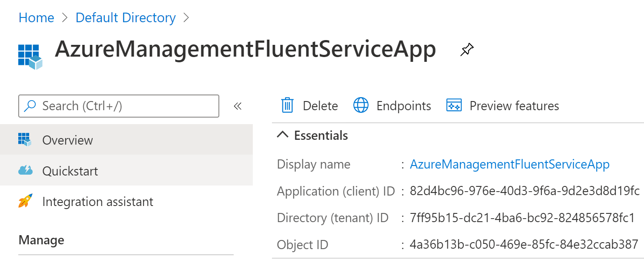Click the Endpoints globe icon
The width and height of the screenshot is (644, 260).
pyautogui.click(x=361, y=105)
